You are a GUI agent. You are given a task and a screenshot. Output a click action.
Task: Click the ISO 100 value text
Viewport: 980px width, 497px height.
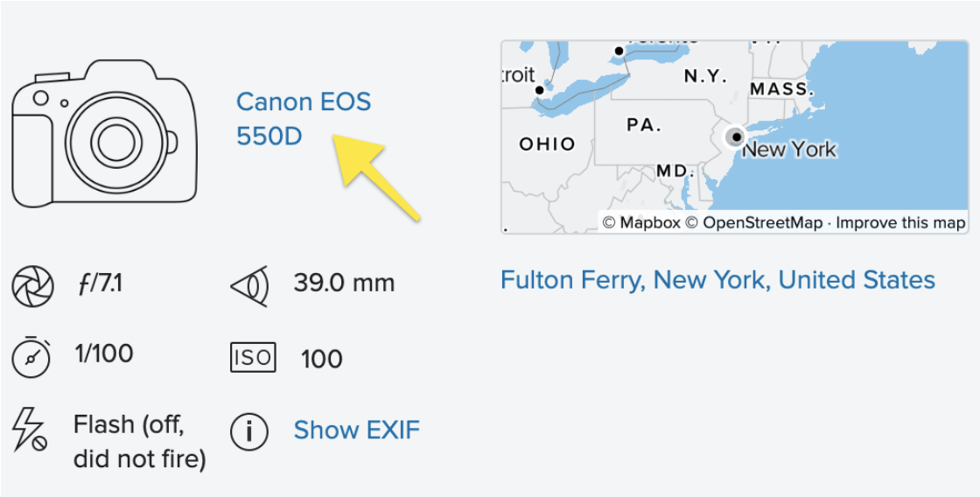[x=321, y=360]
